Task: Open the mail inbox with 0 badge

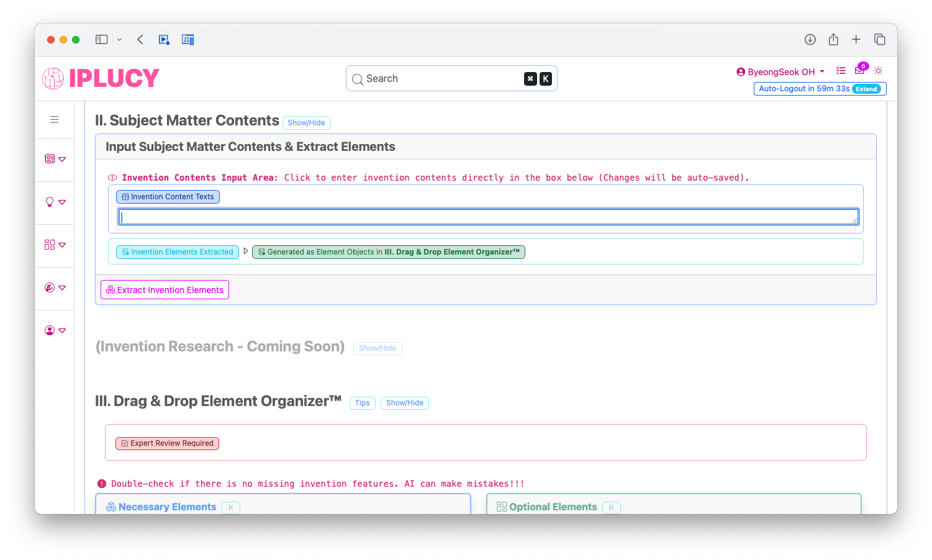Action: 861,70
